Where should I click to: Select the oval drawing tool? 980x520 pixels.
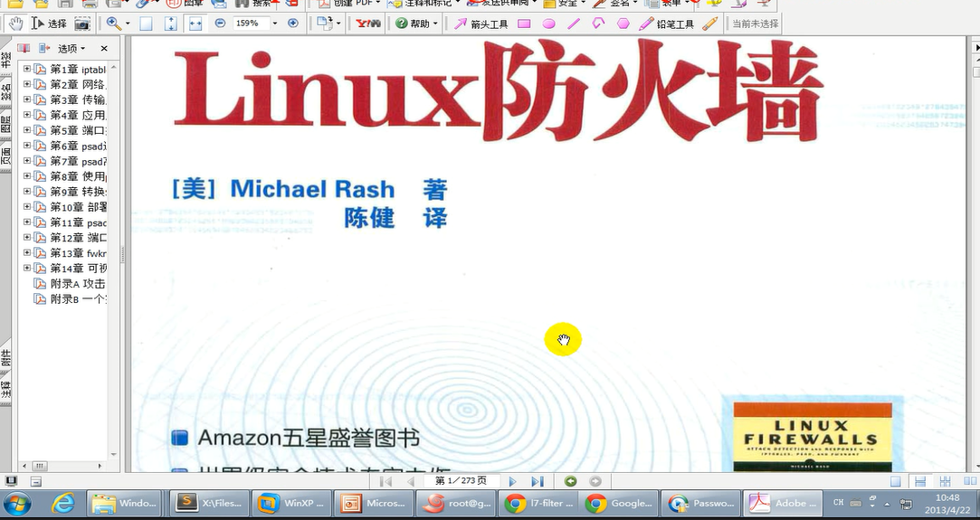coord(548,24)
